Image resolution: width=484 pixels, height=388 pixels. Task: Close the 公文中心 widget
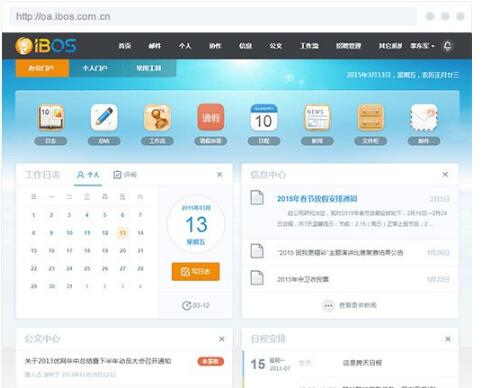pos(222,339)
